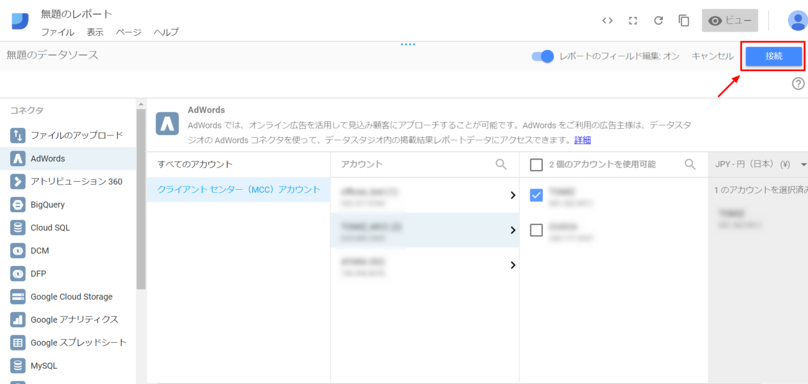Open the ページ menu
The image size is (808, 384).
click(x=128, y=32)
